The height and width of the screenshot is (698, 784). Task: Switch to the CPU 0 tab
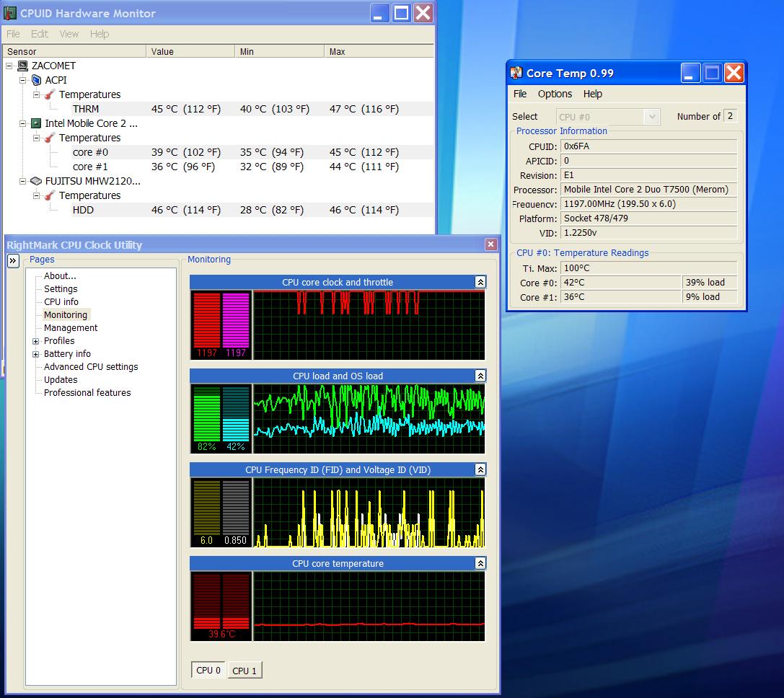(x=208, y=670)
